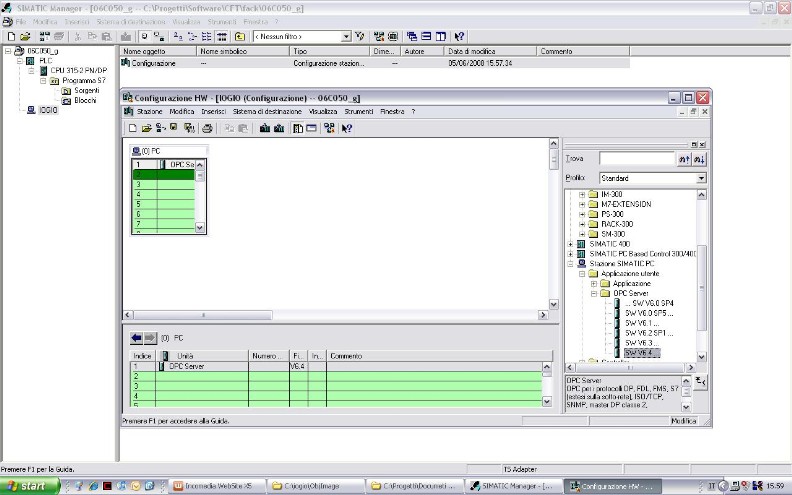Click the station view horizontal scrollbar right arrow

point(543,315)
